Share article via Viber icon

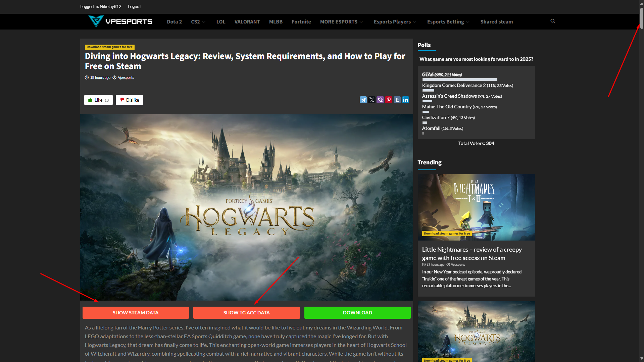click(380, 100)
